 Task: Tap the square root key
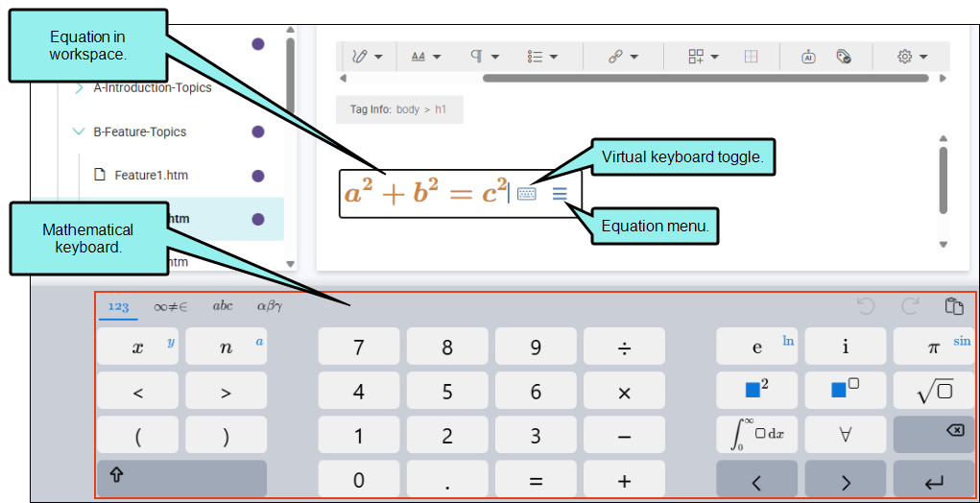click(934, 391)
